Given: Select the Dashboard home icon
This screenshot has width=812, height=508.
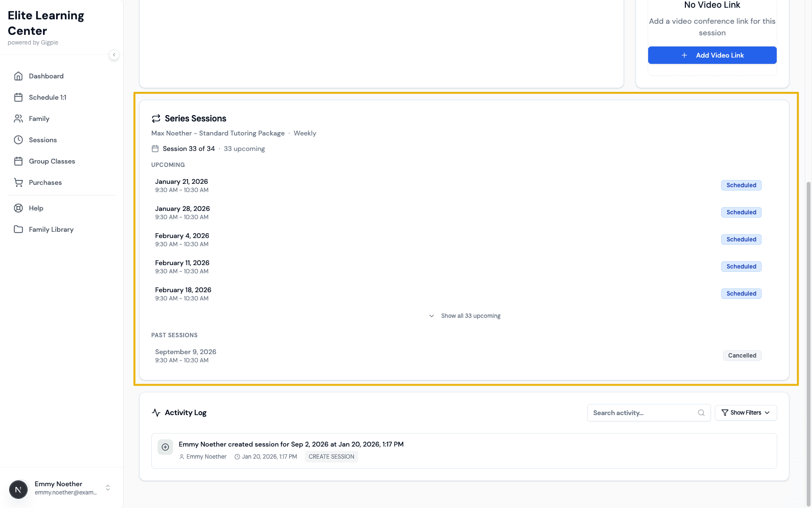Looking at the screenshot, I should (18, 76).
